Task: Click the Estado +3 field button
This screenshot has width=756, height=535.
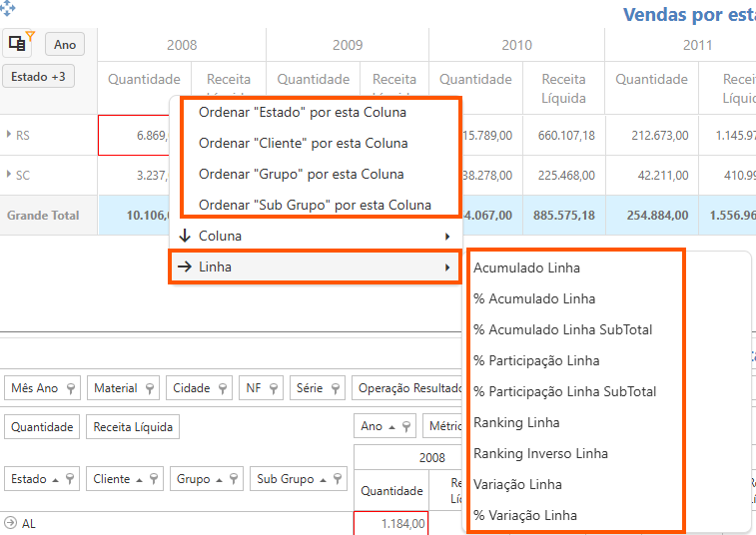Action: point(38,76)
